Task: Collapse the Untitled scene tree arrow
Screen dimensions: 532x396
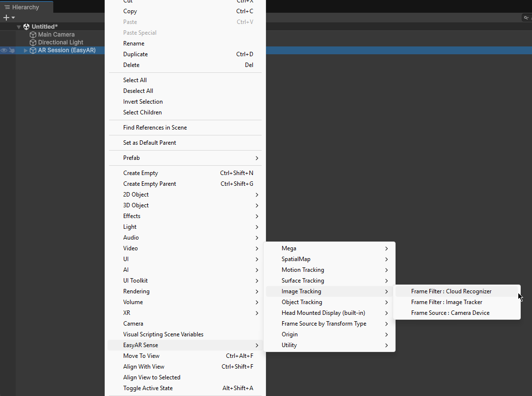Action: pyautogui.click(x=19, y=27)
